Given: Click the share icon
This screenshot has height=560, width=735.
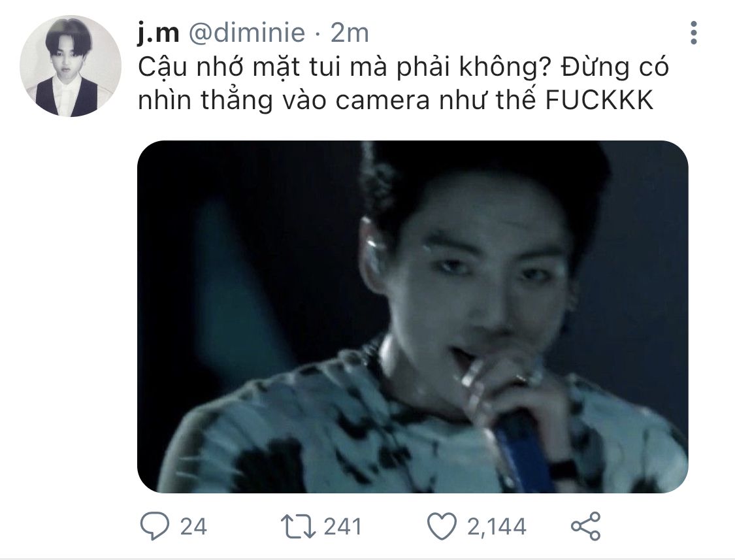Looking at the screenshot, I should pyautogui.click(x=585, y=526).
